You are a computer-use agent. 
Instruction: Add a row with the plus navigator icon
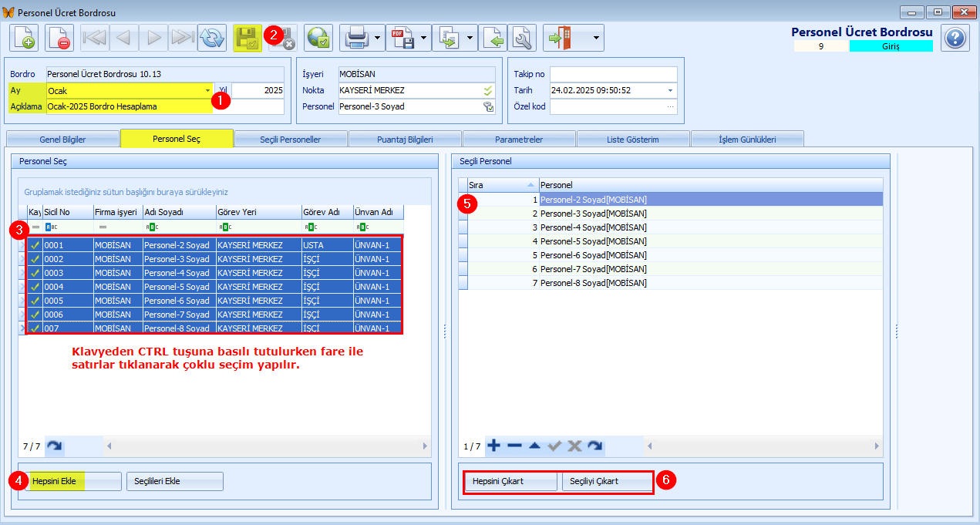494,446
